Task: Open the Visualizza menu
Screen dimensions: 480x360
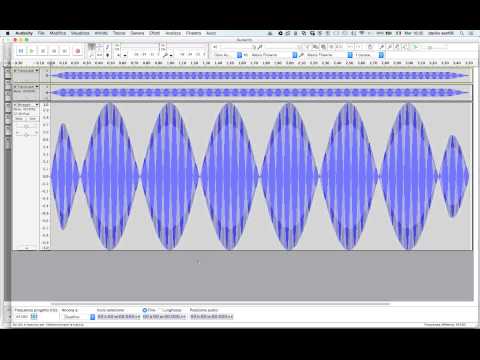Action: pyautogui.click(x=80, y=33)
